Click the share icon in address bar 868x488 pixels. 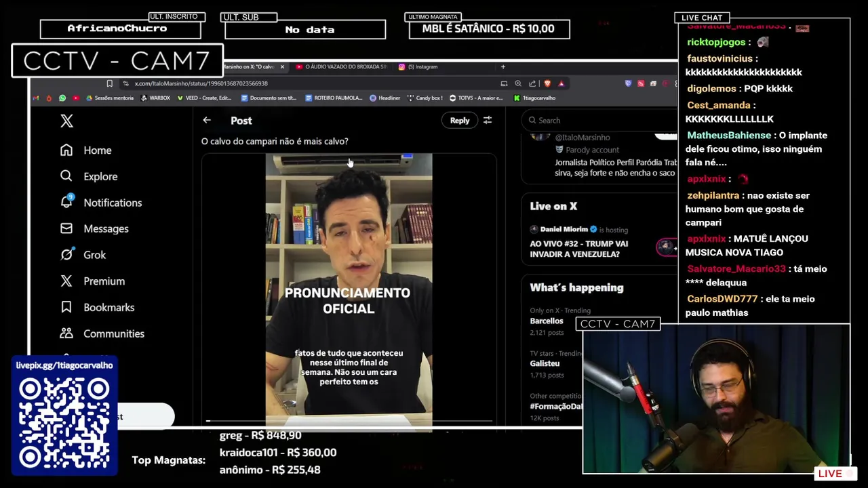tap(532, 83)
